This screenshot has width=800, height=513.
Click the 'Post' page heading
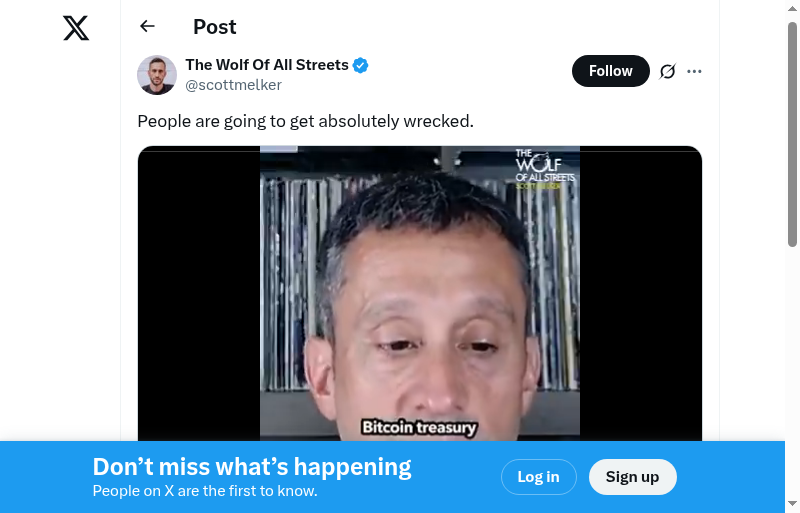(214, 27)
